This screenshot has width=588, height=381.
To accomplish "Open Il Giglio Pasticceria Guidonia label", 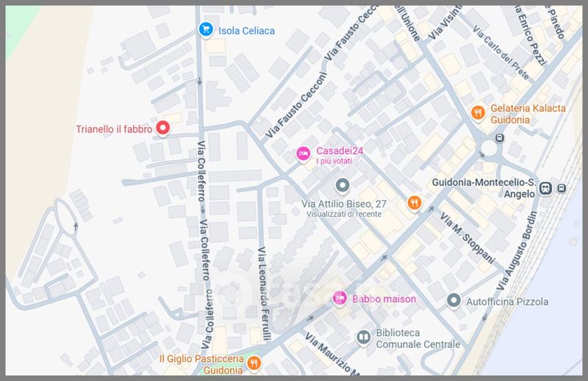I will point(201,364).
